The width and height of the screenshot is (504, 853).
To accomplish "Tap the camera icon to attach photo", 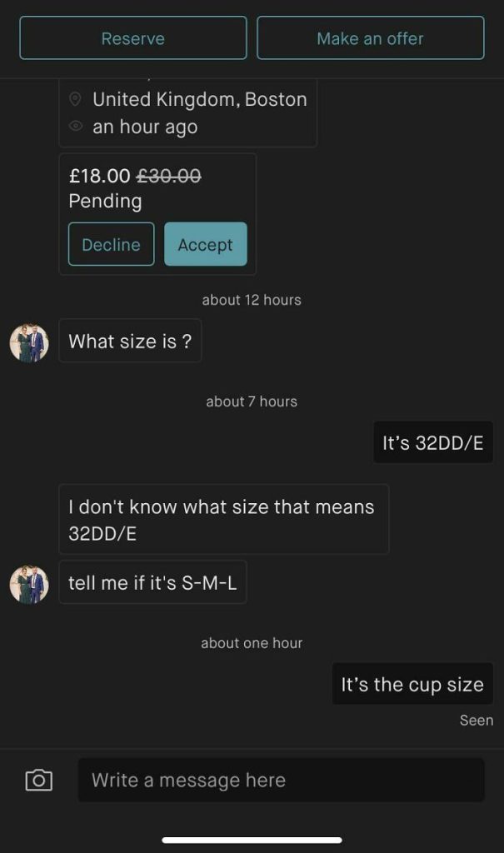I will (38, 780).
